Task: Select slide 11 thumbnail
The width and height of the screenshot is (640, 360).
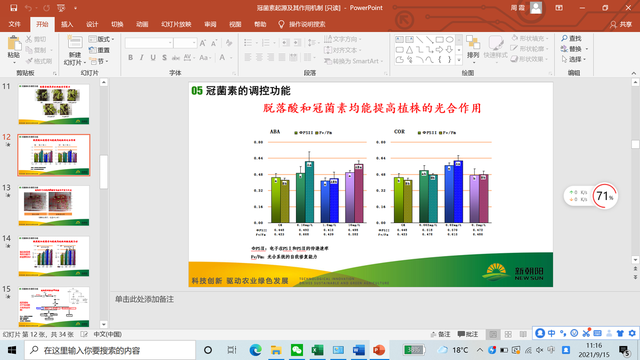Action: (x=53, y=104)
